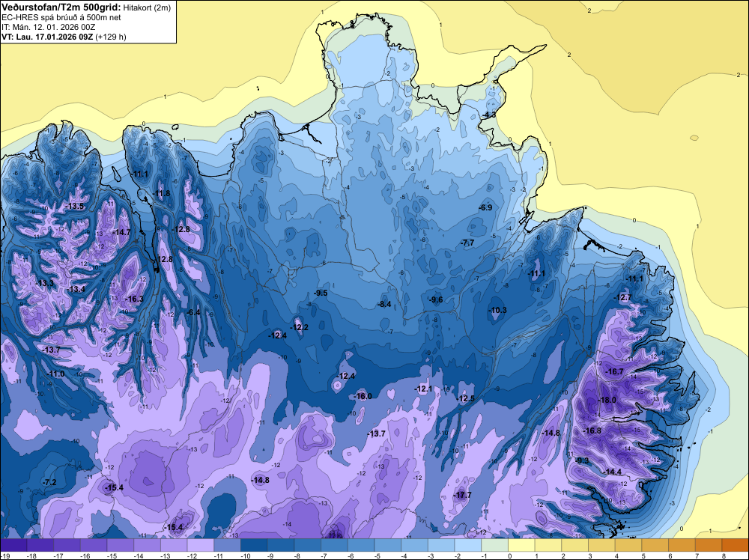
Task: Click the -11.8 temperature label
Action: pyautogui.click(x=162, y=193)
